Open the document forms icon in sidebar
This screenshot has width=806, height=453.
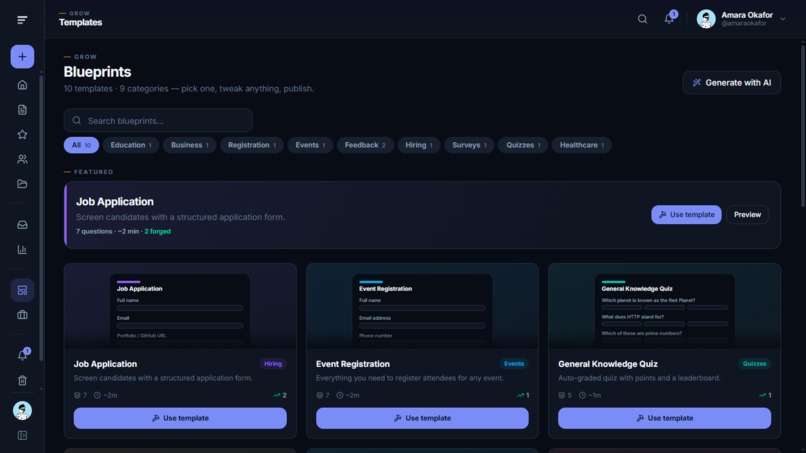point(22,110)
